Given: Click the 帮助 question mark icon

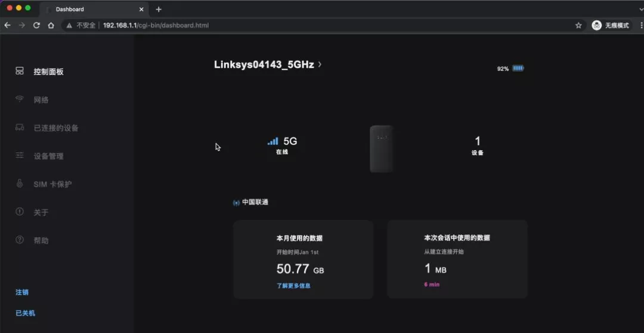Looking at the screenshot, I should pyautogui.click(x=19, y=239).
